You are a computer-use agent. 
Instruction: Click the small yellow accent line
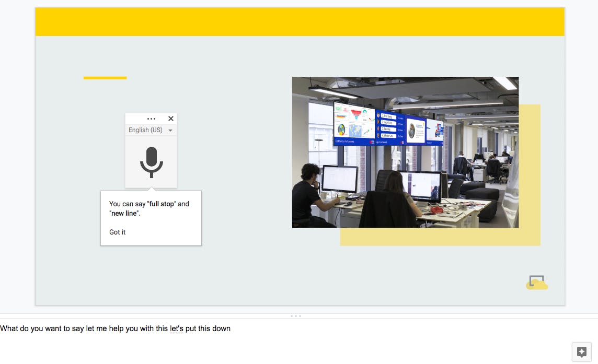105,78
